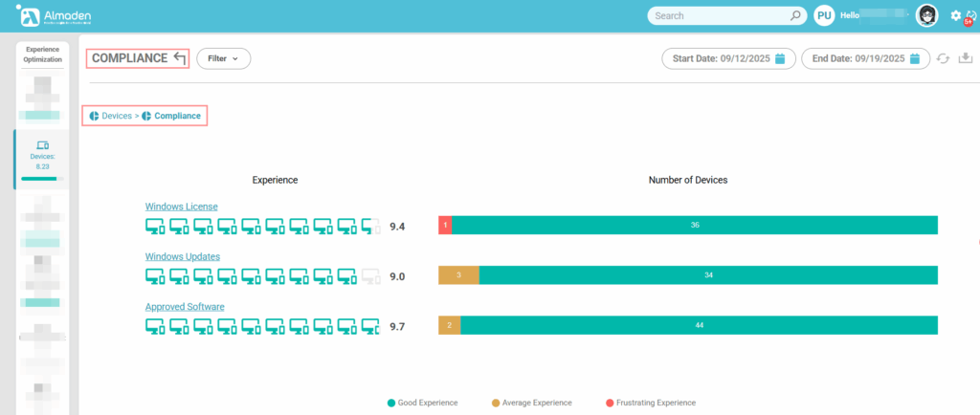980x415 pixels.
Task: Expand the Filter dropdown
Action: [x=223, y=58]
